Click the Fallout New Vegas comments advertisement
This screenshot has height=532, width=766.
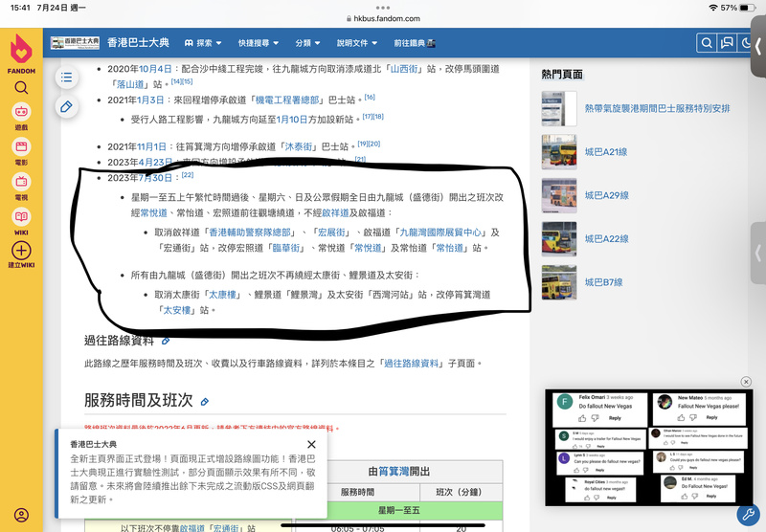[649, 448]
